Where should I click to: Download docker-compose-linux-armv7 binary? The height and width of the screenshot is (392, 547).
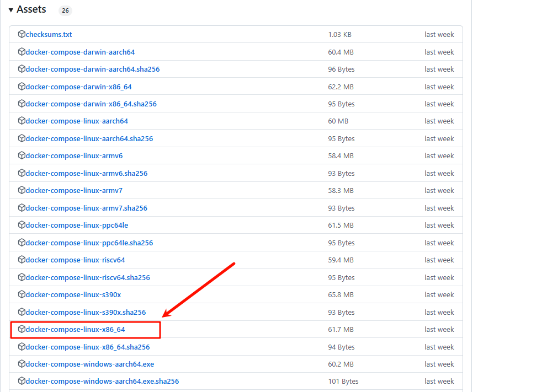click(x=74, y=191)
